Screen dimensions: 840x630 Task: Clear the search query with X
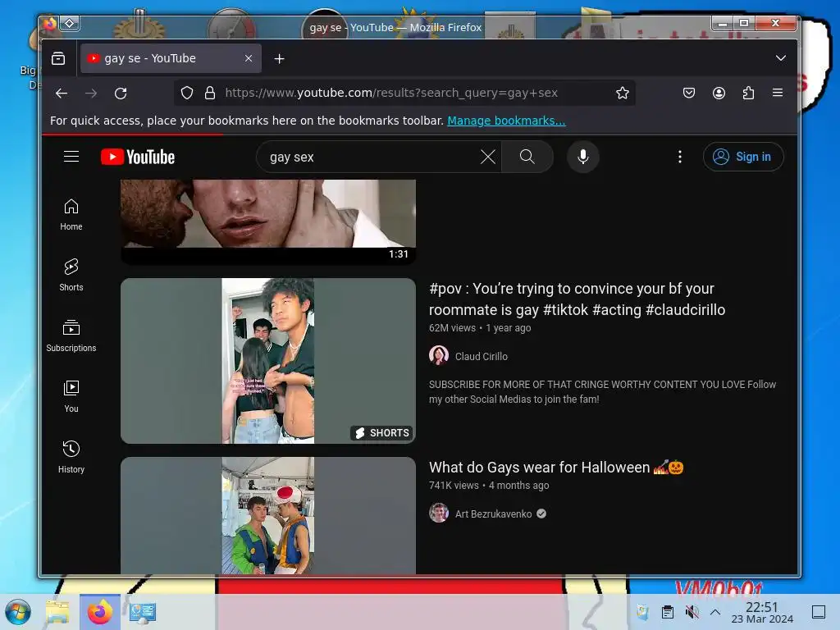click(x=488, y=157)
